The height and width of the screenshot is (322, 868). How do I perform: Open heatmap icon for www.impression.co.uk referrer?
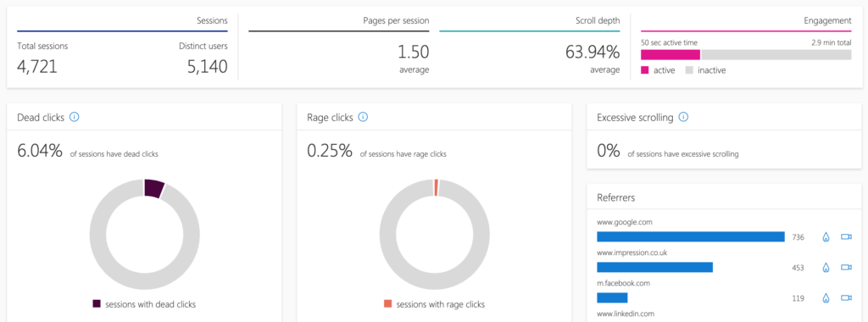tap(826, 267)
